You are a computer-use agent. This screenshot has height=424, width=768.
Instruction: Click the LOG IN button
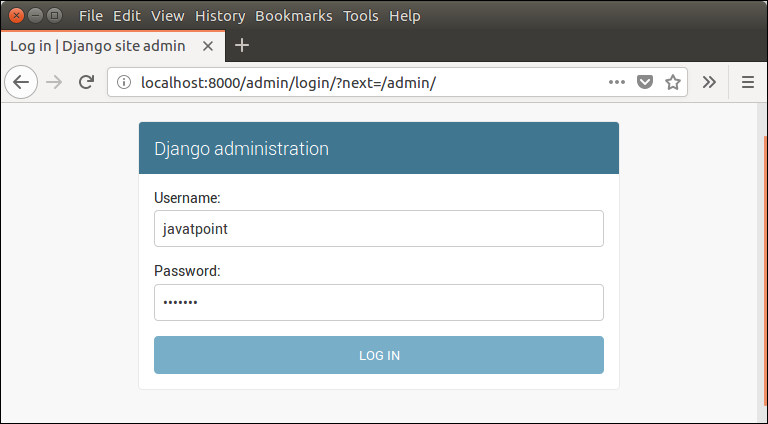click(379, 355)
